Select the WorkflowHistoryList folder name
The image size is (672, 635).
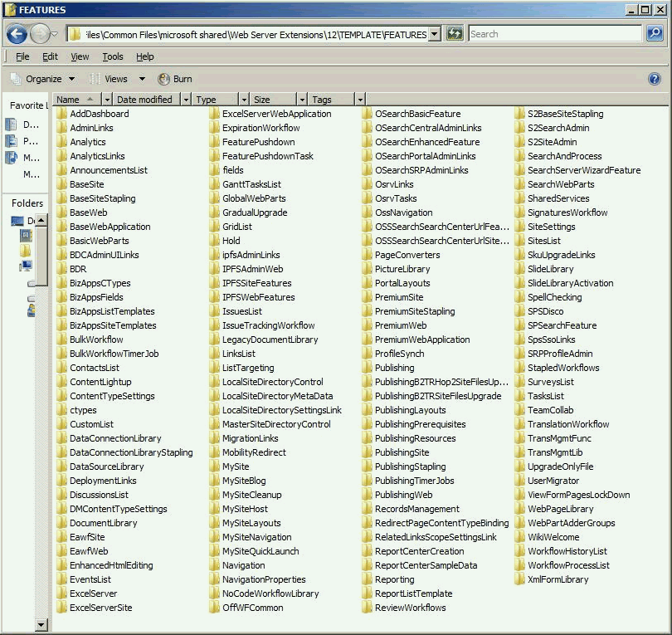click(567, 551)
